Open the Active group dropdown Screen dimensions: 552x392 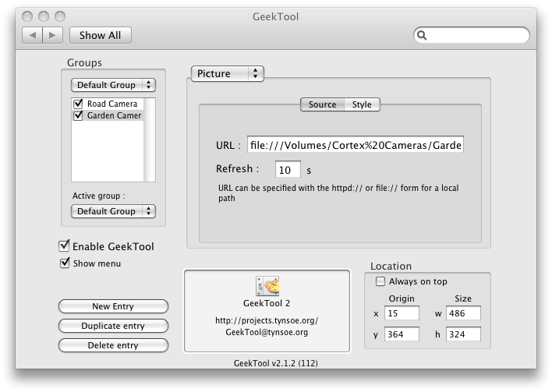[113, 211]
